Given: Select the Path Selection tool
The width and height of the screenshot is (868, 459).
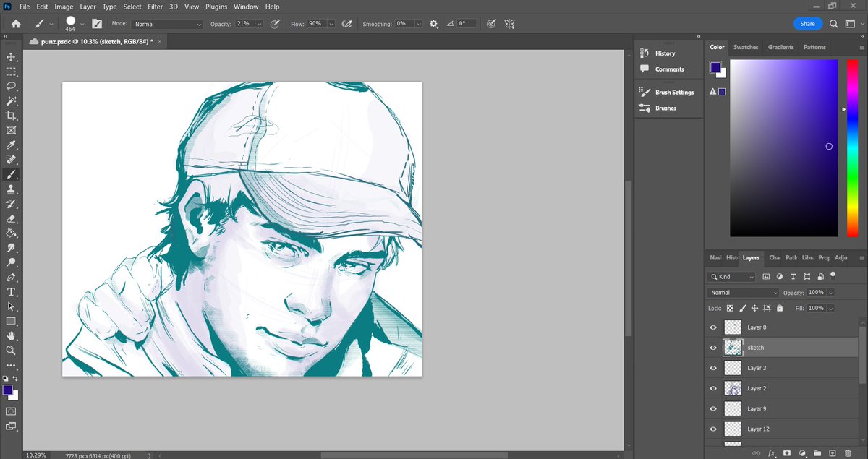Looking at the screenshot, I should coord(11,306).
